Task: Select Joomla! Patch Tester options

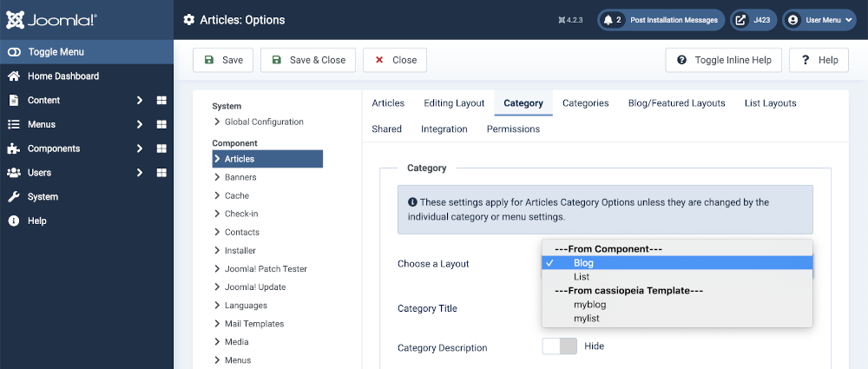Action: click(267, 268)
